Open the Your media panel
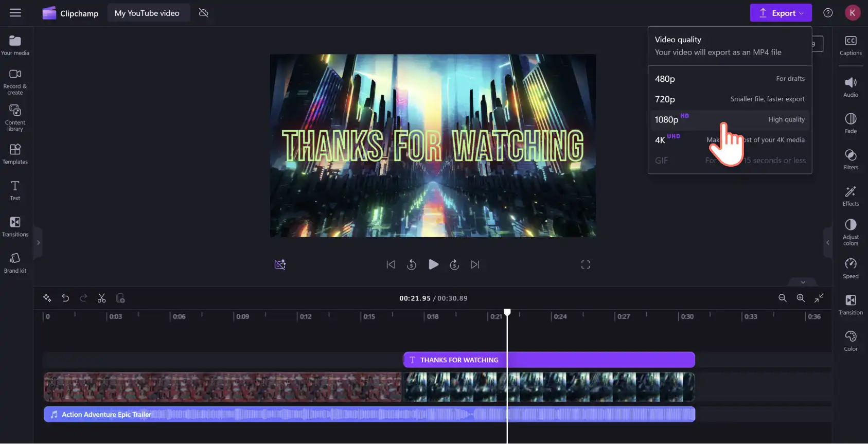Viewport: 868px width, 444px height. pyautogui.click(x=15, y=45)
